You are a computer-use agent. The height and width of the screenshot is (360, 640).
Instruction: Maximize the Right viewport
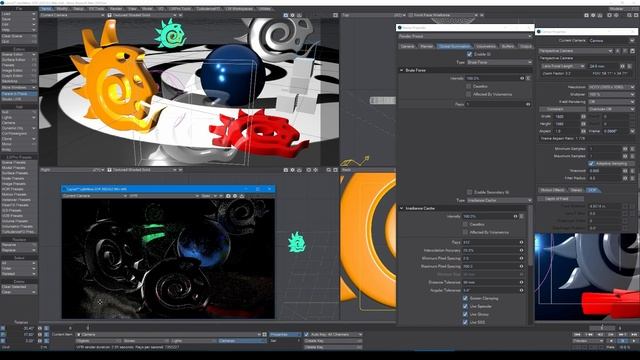(x=335, y=170)
